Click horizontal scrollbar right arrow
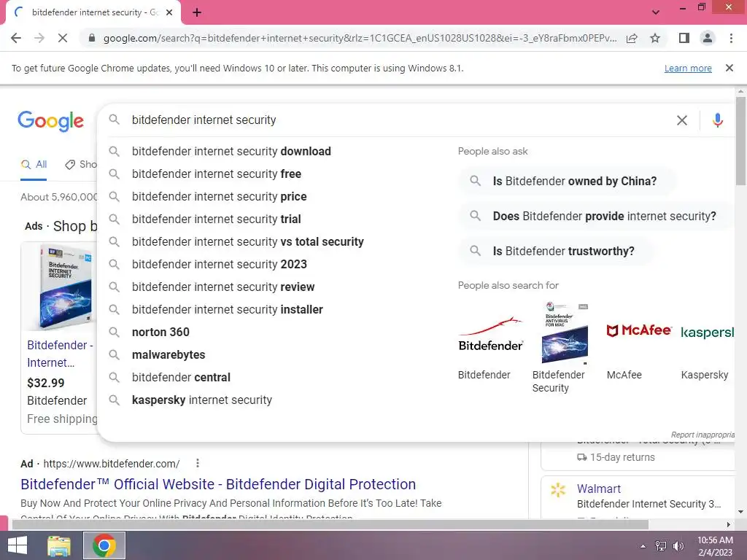 728,525
